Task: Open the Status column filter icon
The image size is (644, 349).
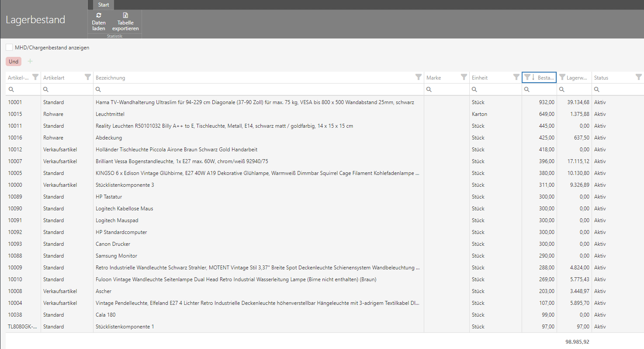Action: [639, 77]
